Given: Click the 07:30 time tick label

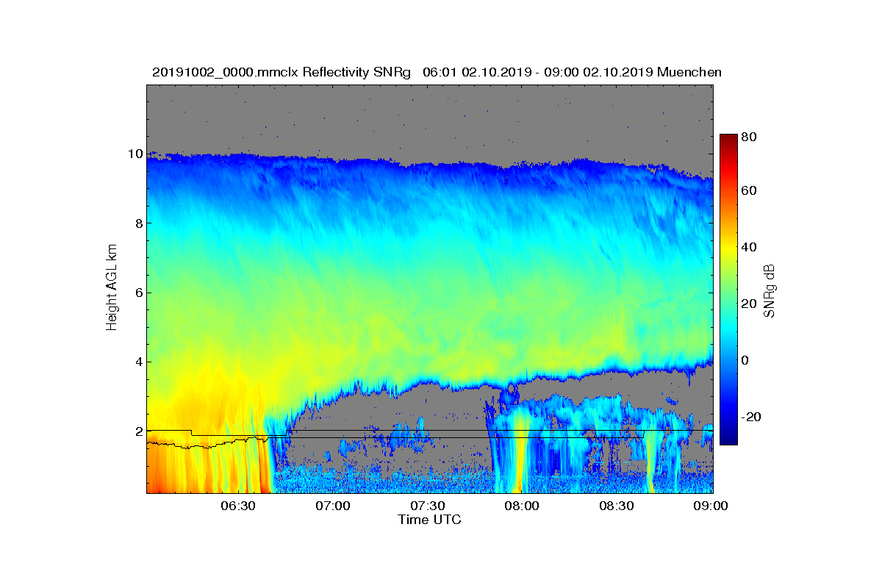Looking at the screenshot, I should pyautogui.click(x=428, y=506).
